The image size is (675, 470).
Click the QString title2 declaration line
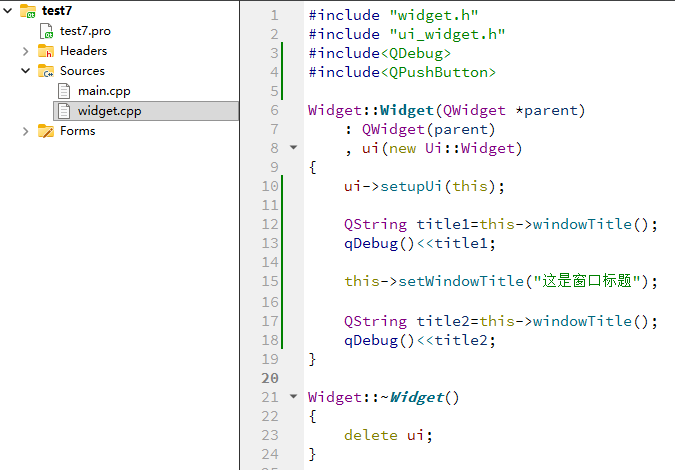point(501,322)
